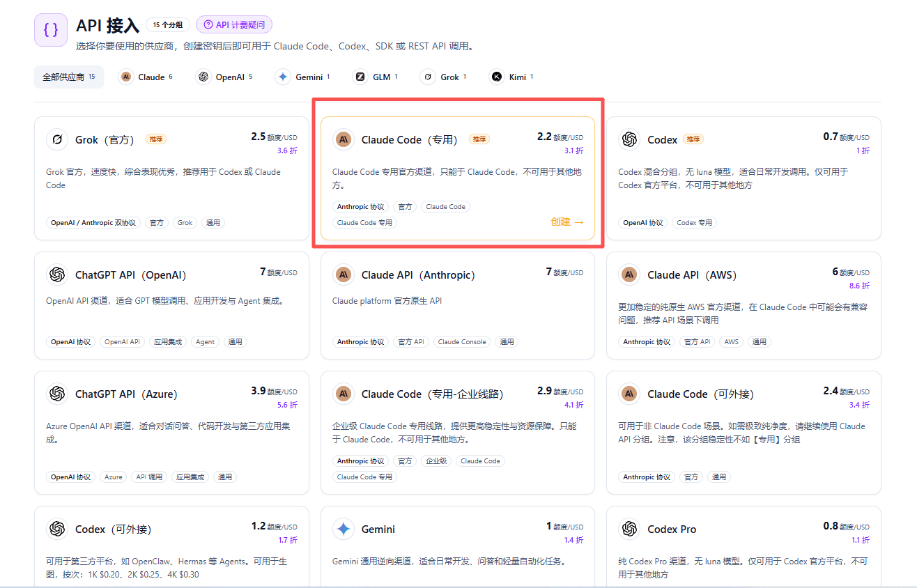The image size is (917, 588).
Task: Click the 创建 → link in Claude Code（专用）
Action: click(x=567, y=222)
